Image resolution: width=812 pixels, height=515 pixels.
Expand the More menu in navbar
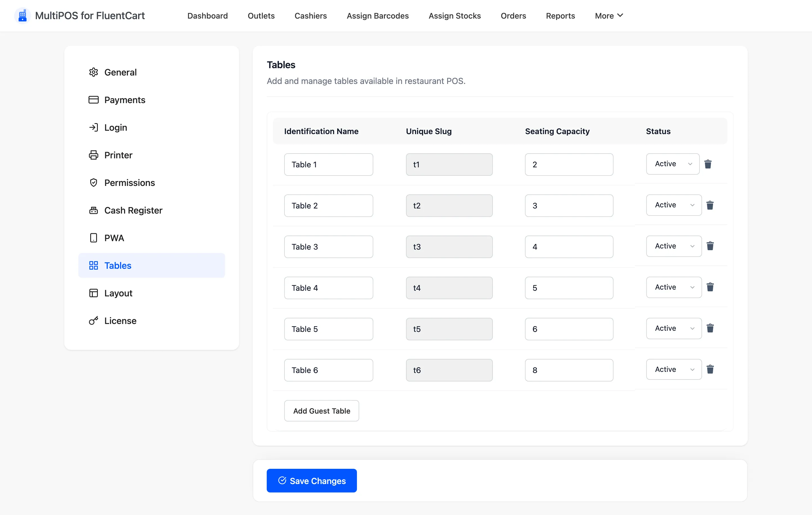click(609, 16)
